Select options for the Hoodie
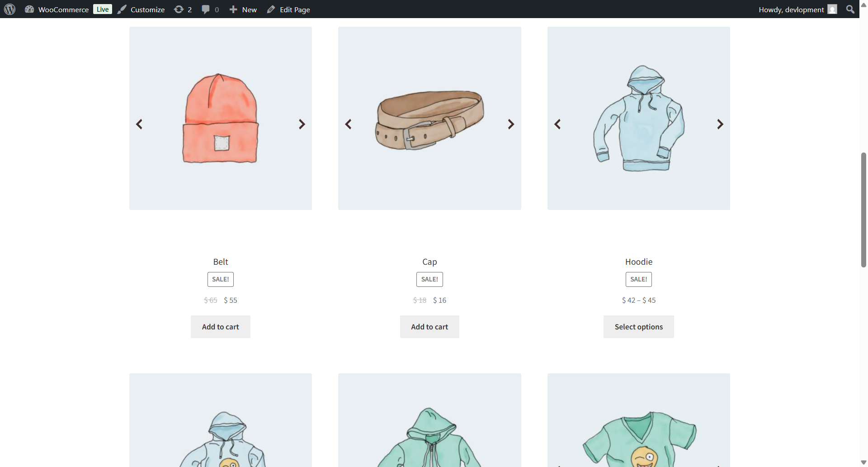This screenshot has width=868, height=467. [x=639, y=327]
